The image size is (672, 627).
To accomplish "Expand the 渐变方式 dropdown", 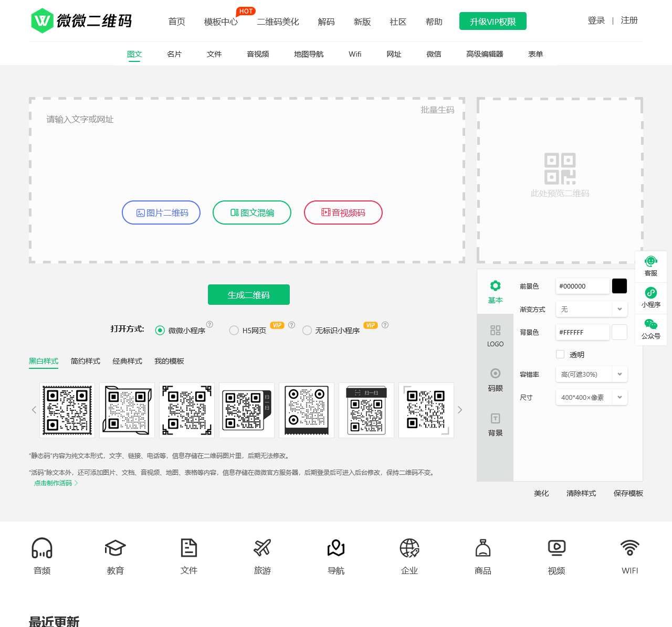I will tap(591, 309).
